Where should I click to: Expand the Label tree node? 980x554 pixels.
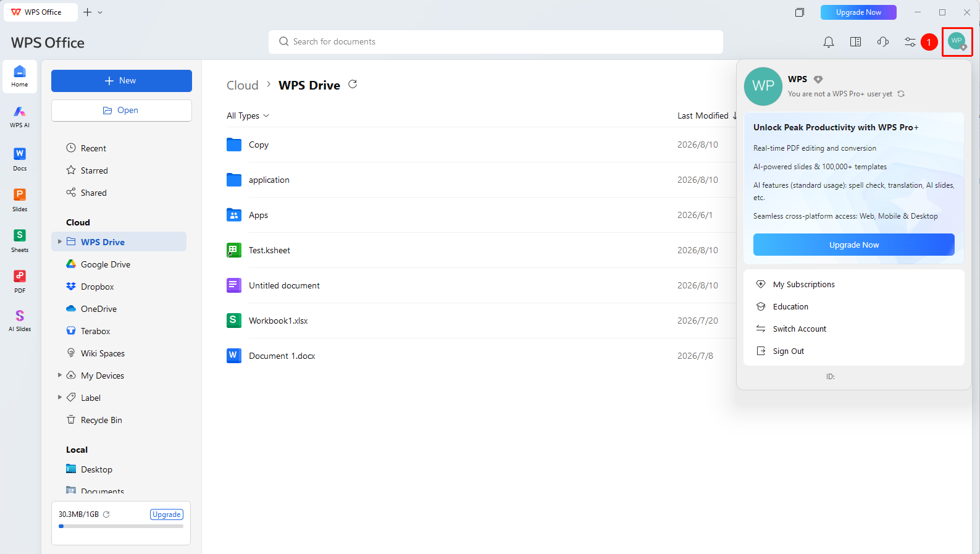(x=60, y=397)
